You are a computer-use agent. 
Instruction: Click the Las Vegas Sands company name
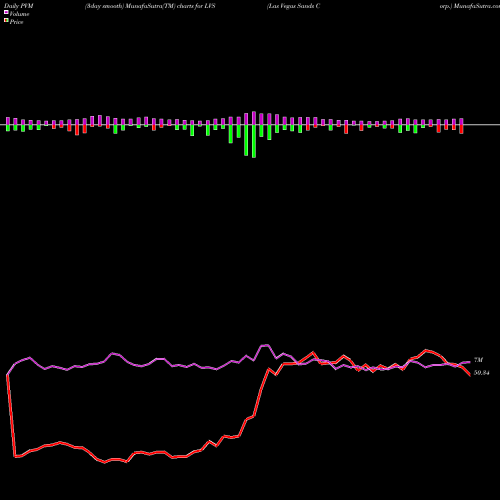click(293, 6)
